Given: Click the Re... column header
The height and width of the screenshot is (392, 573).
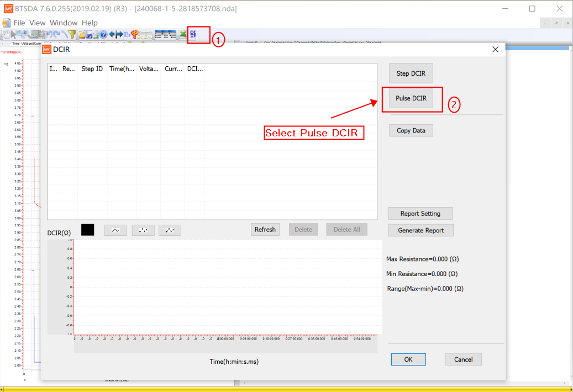Looking at the screenshot, I should point(69,68).
